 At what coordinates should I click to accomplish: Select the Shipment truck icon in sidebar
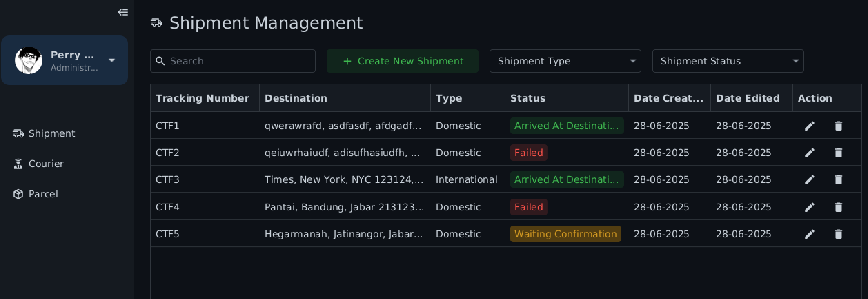[x=18, y=133]
